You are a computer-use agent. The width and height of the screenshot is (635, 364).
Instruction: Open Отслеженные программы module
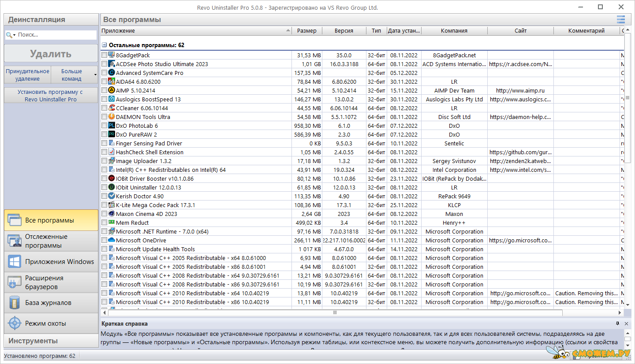pos(51,241)
